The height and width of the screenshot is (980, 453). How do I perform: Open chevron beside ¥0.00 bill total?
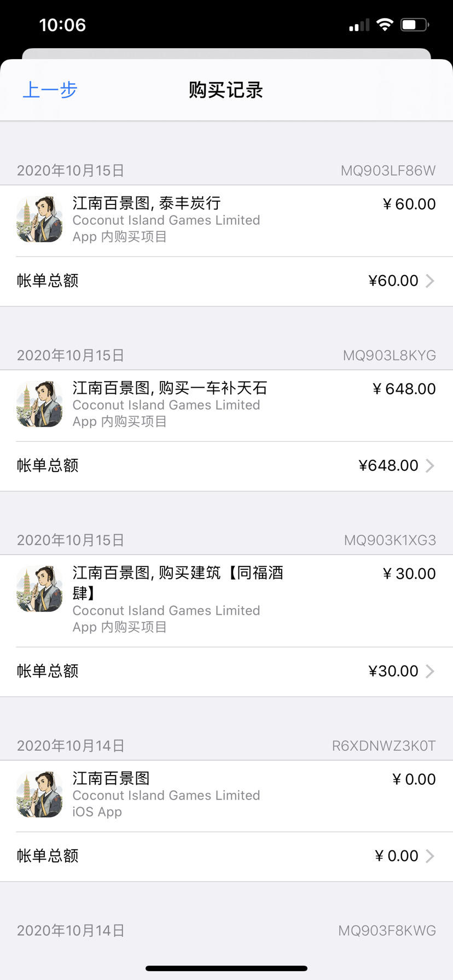[430, 856]
